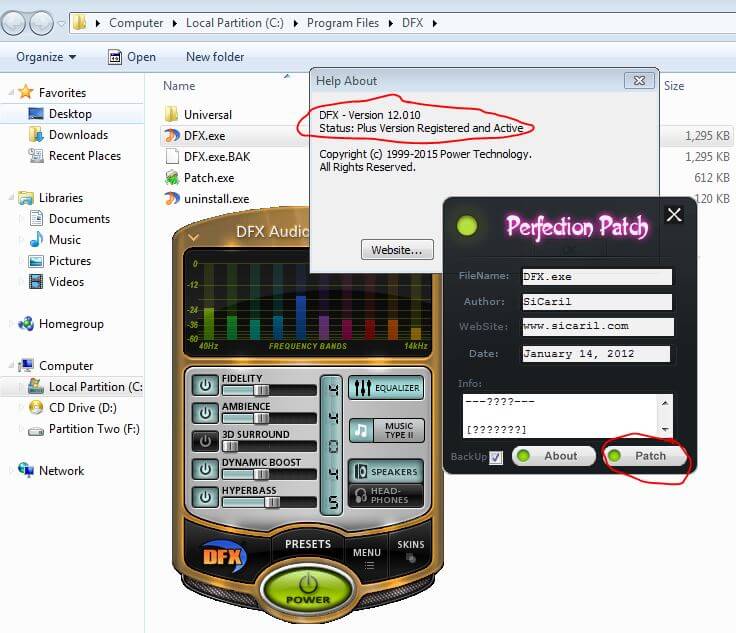Expand the Network tree node

11,471
